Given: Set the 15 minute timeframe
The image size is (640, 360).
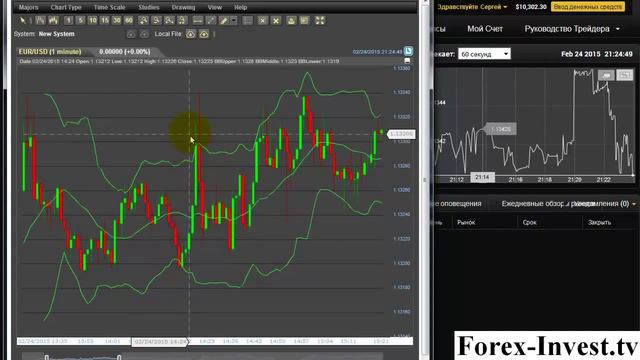Looking at the screenshot, I should (105, 20).
